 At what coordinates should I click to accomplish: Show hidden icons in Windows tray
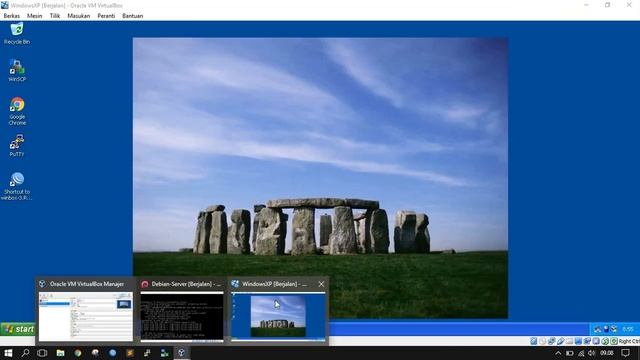coord(558,353)
